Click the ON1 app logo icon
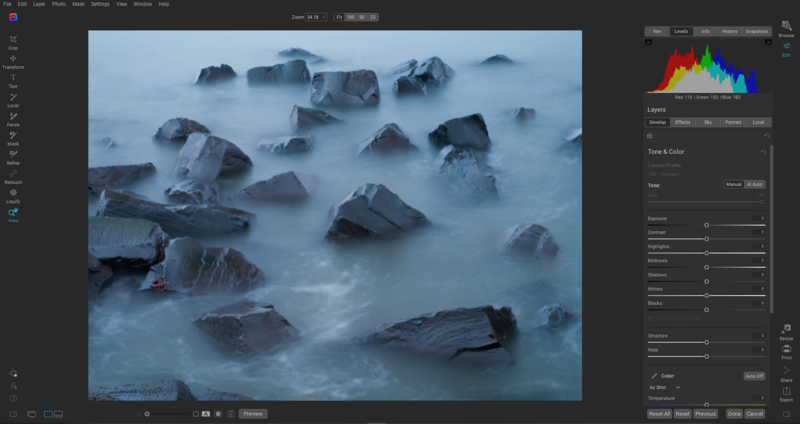The image size is (800, 424). pyautogui.click(x=13, y=17)
